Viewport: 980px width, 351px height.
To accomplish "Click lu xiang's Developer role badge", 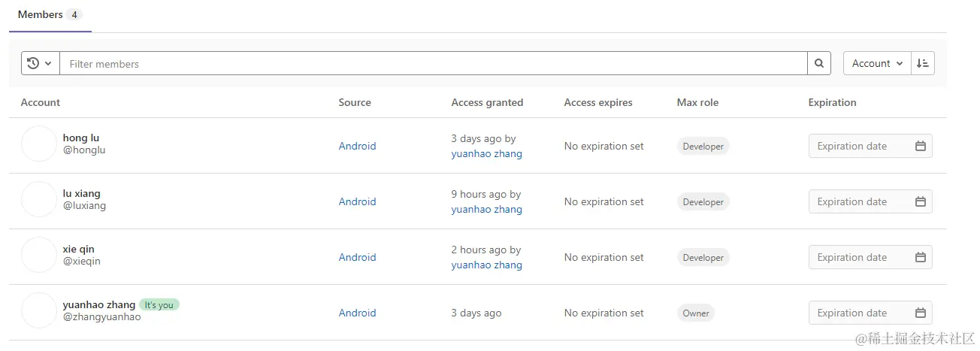I will [x=703, y=202].
